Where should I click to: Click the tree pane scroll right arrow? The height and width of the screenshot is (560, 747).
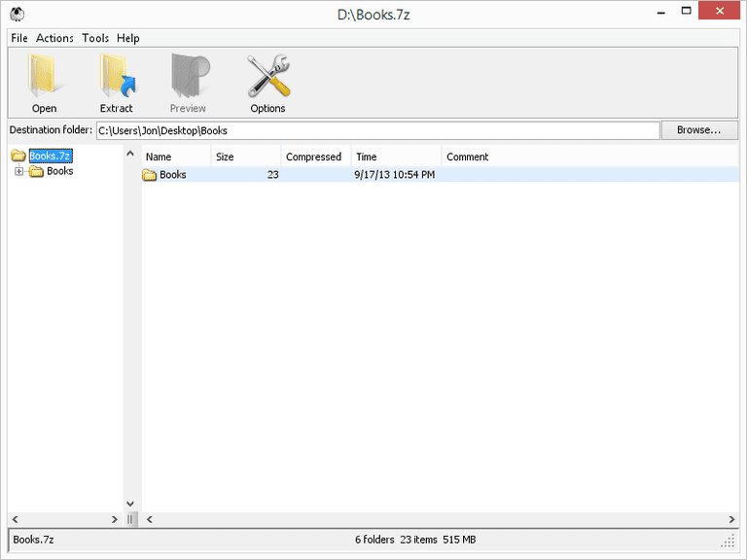tap(115, 519)
